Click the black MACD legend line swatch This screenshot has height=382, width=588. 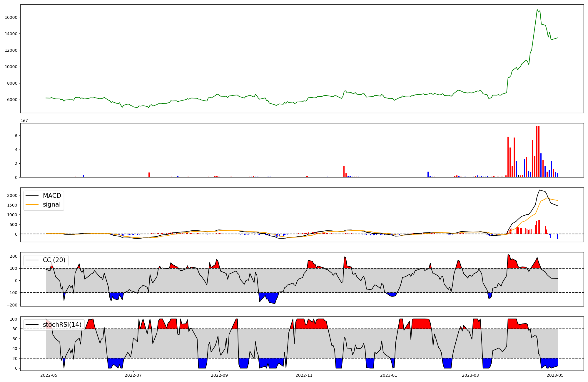[32, 196]
